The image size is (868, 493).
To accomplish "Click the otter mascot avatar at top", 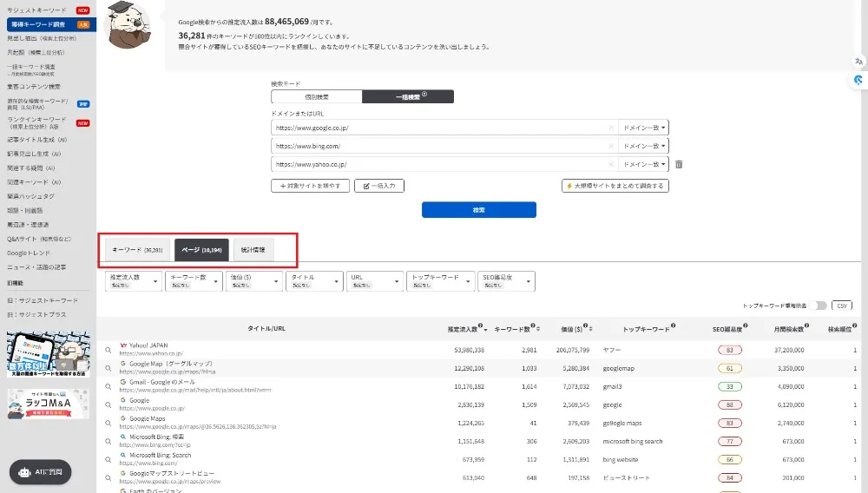I will (129, 25).
